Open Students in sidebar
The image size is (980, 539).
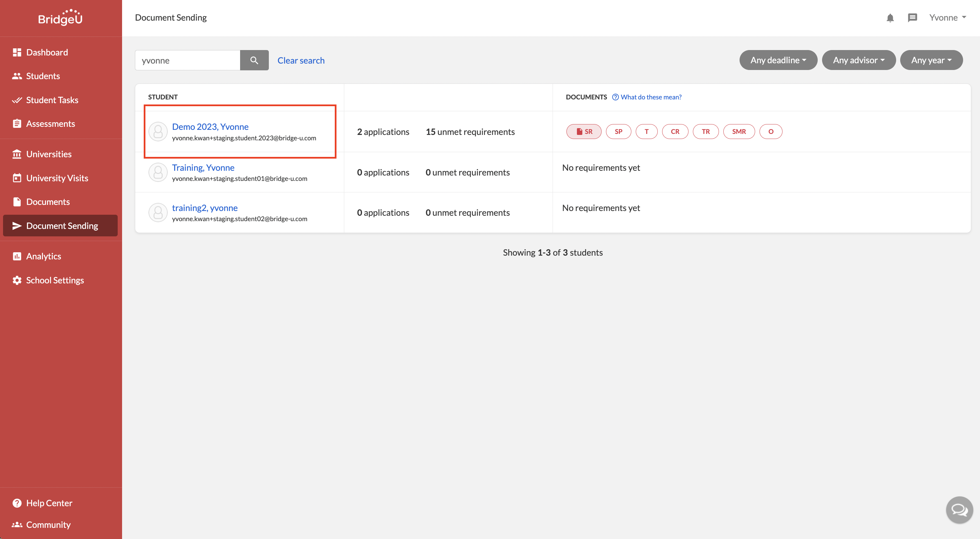(43, 76)
